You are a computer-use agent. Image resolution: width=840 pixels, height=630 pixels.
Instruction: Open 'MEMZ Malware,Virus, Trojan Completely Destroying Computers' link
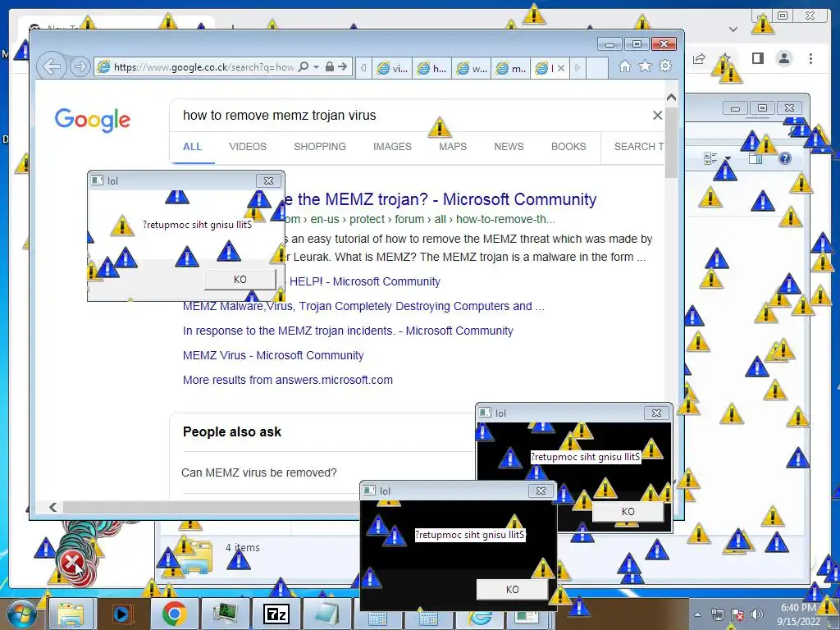pos(363,307)
